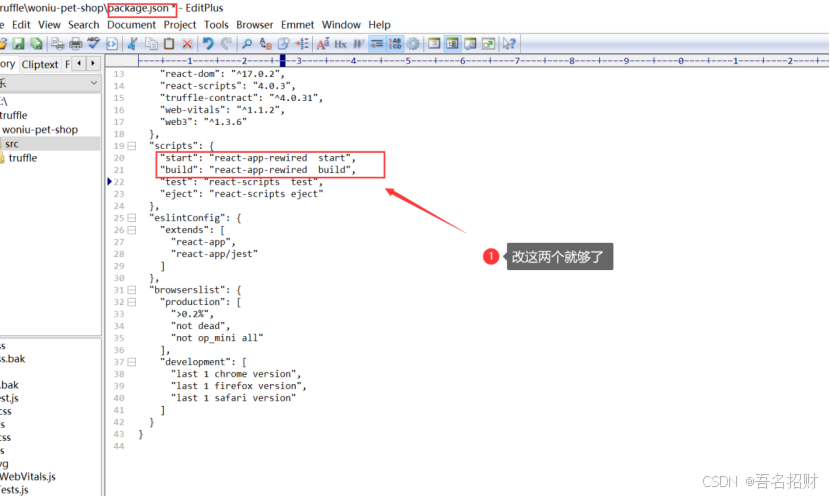This screenshot has width=830, height=497.
Task: Open the Document menu
Action: pos(131,25)
